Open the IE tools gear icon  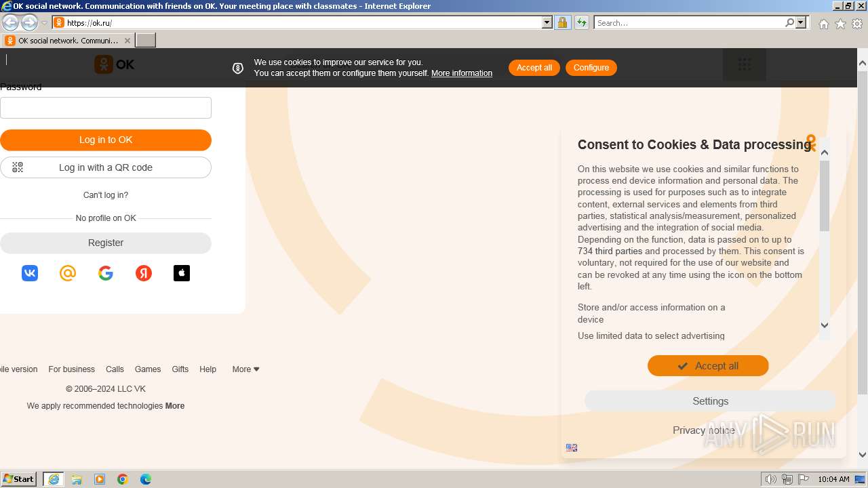(x=857, y=24)
